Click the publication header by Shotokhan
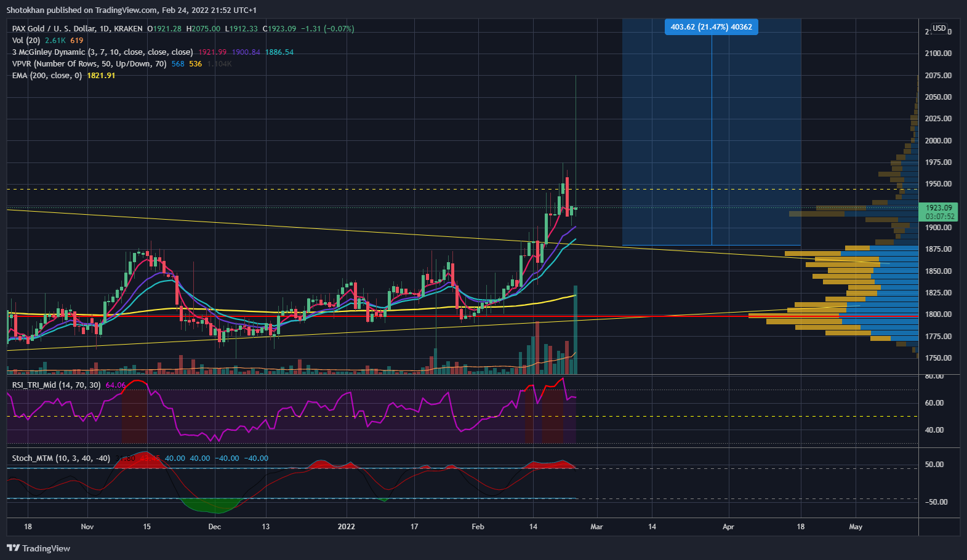The image size is (967, 560). pyautogui.click(x=132, y=10)
